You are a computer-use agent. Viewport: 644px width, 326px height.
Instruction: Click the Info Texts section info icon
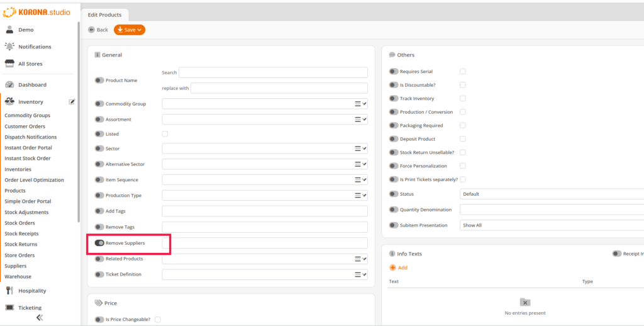(392, 254)
